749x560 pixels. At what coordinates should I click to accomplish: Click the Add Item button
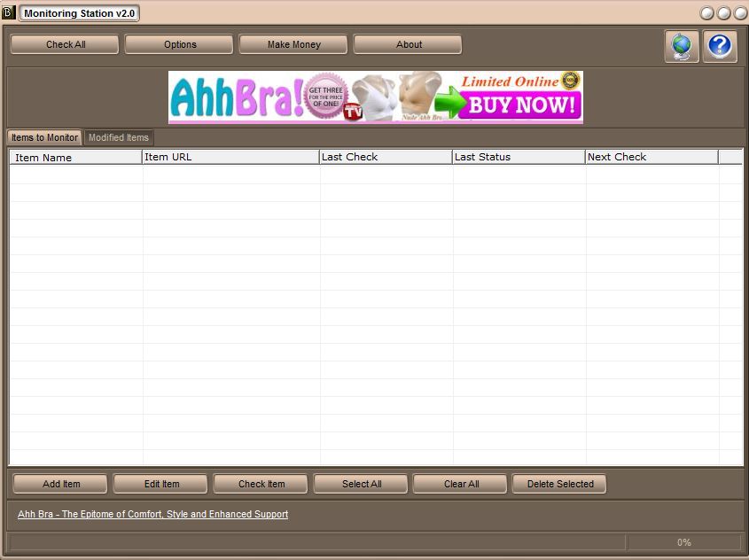pos(60,484)
